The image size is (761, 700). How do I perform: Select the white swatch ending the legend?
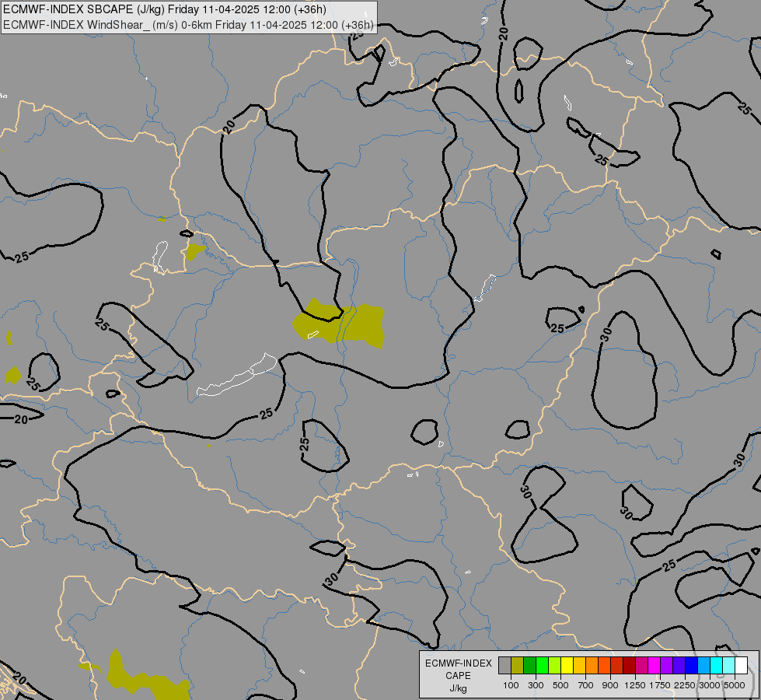(x=741, y=665)
